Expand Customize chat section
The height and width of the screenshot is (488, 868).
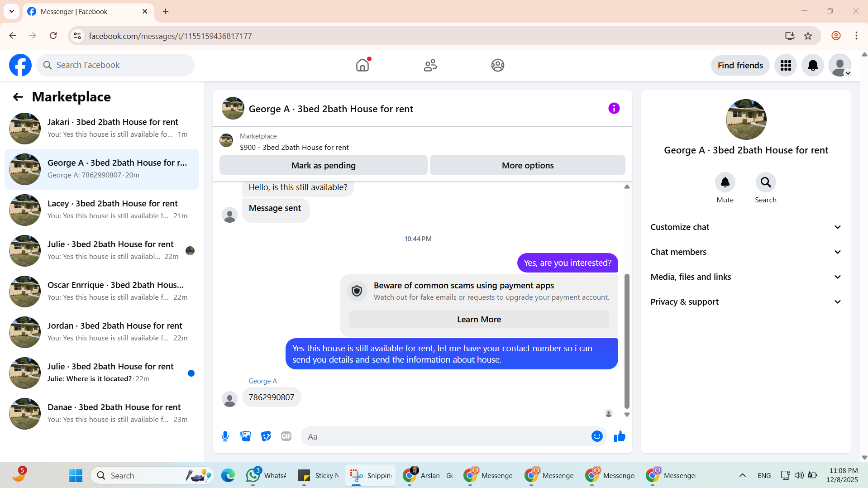tap(746, 227)
